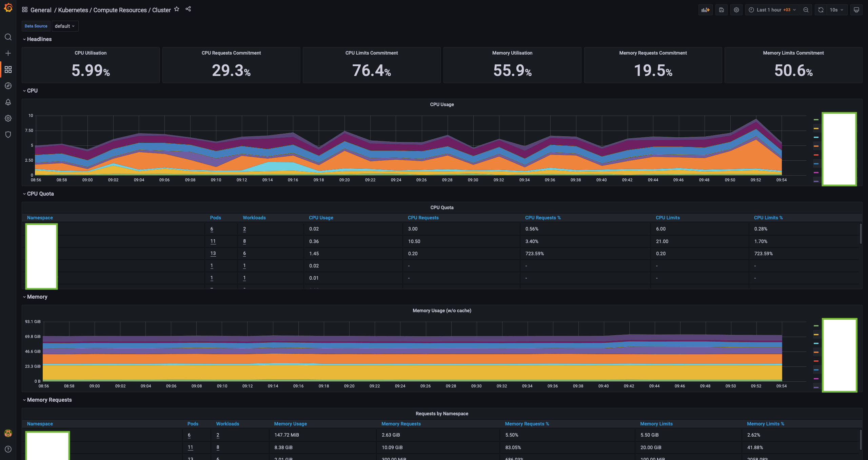This screenshot has height=460, width=868.
Task: Open the CPU Utilisation panel title menu
Action: (91, 53)
